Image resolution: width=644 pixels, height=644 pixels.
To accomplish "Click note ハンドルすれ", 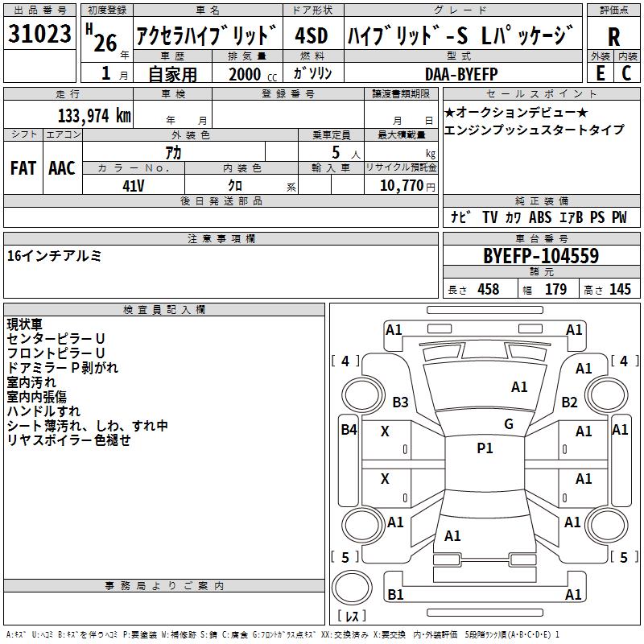I will (43, 411).
